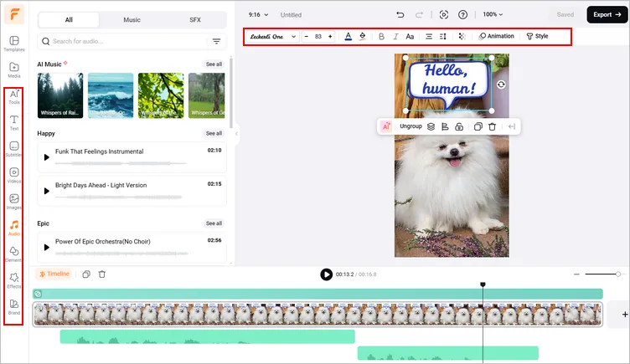
Task: Open the Images panel
Action: [14, 202]
